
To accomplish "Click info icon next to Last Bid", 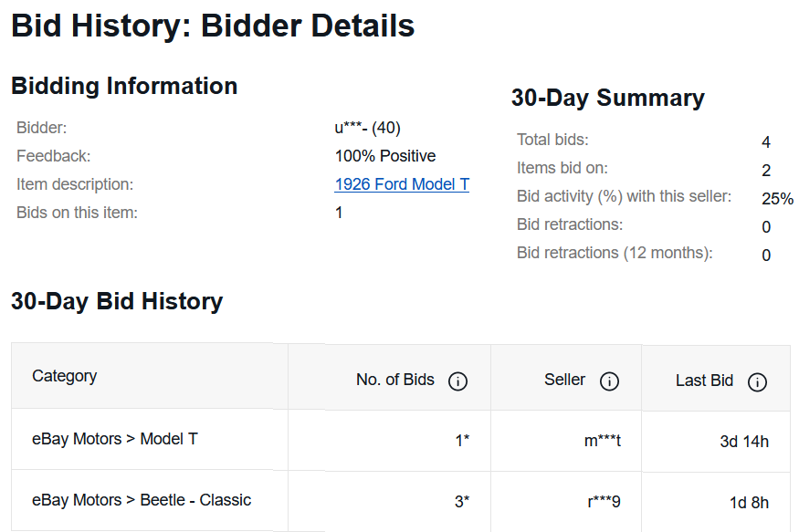I will coord(757,382).
